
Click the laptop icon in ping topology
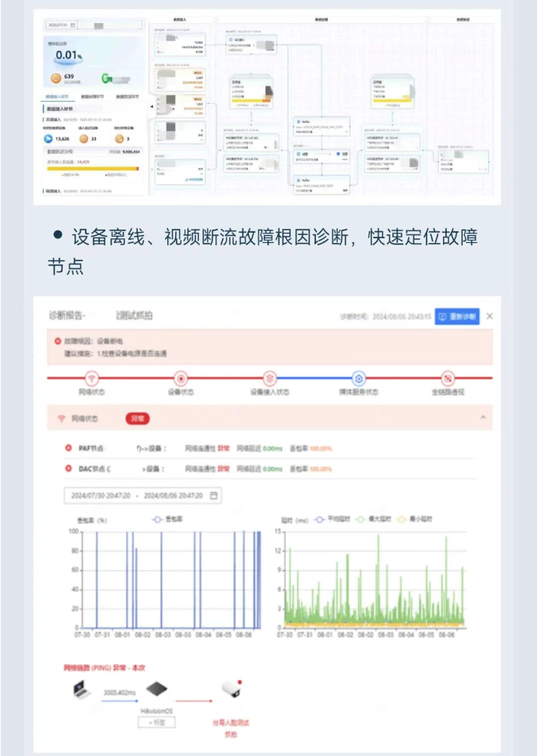(82, 690)
